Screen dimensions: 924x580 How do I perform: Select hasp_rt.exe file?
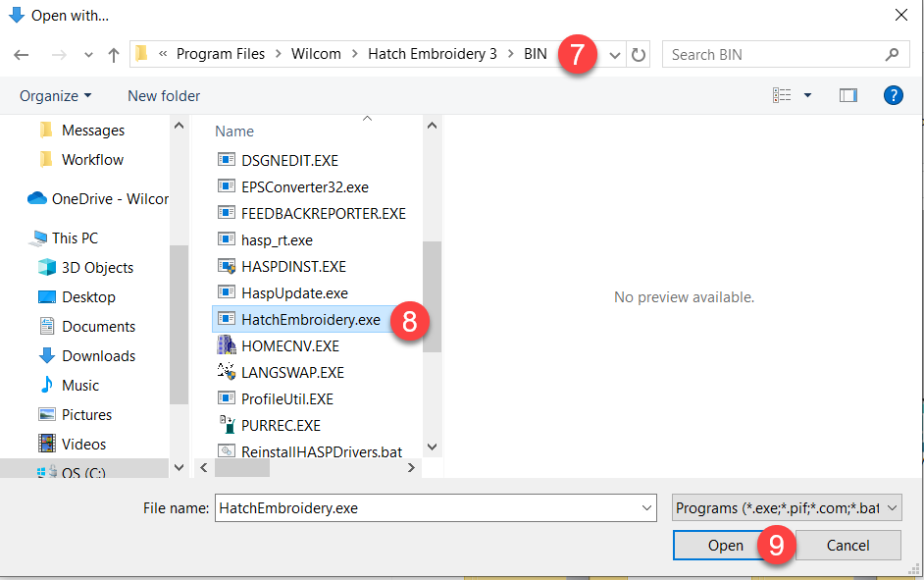point(277,239)
